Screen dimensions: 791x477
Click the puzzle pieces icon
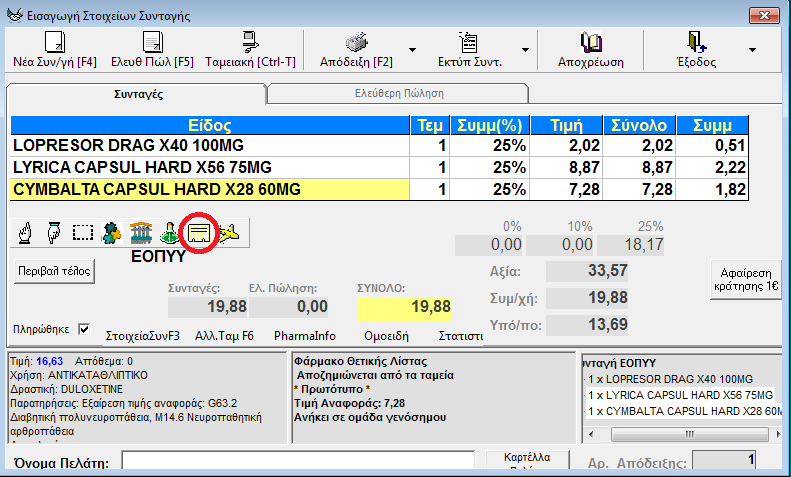point(111,233)
